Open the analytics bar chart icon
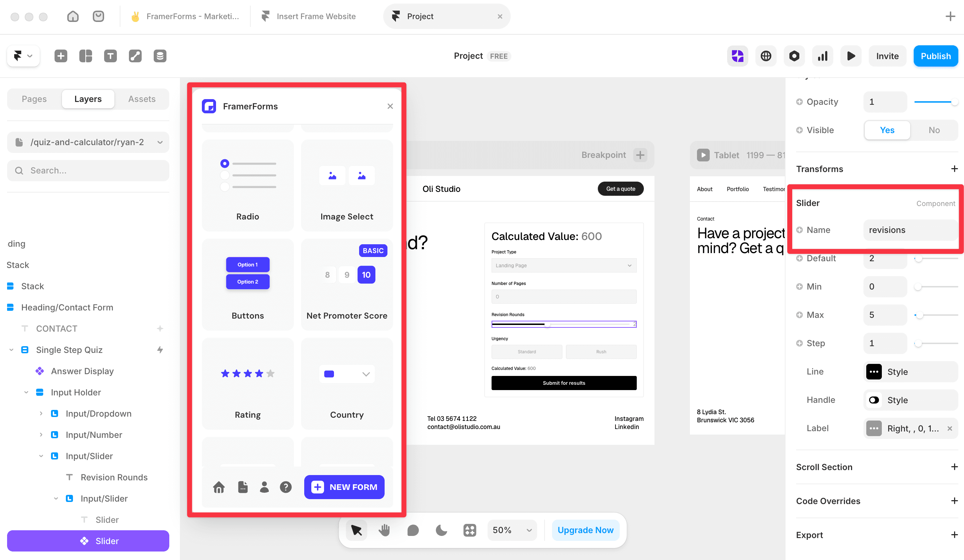The image size is (964, 560). point(822,56)
